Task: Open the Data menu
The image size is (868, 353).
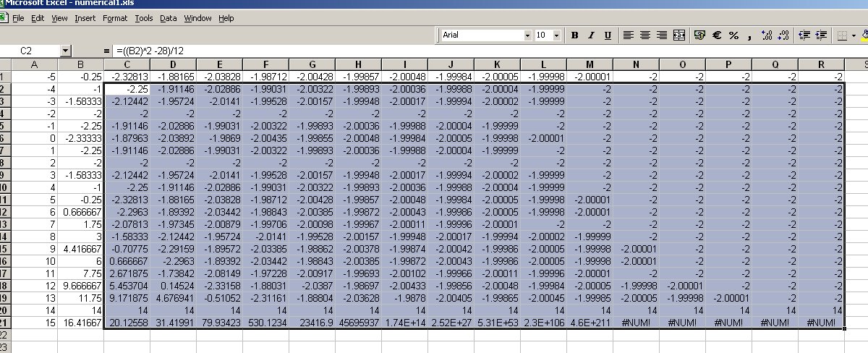Action: click(x=168, y=18)
